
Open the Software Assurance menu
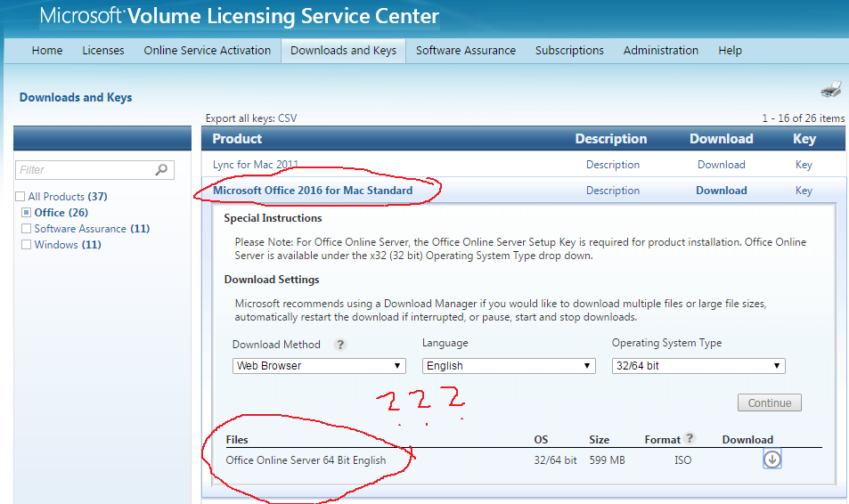tap(466, 51)
